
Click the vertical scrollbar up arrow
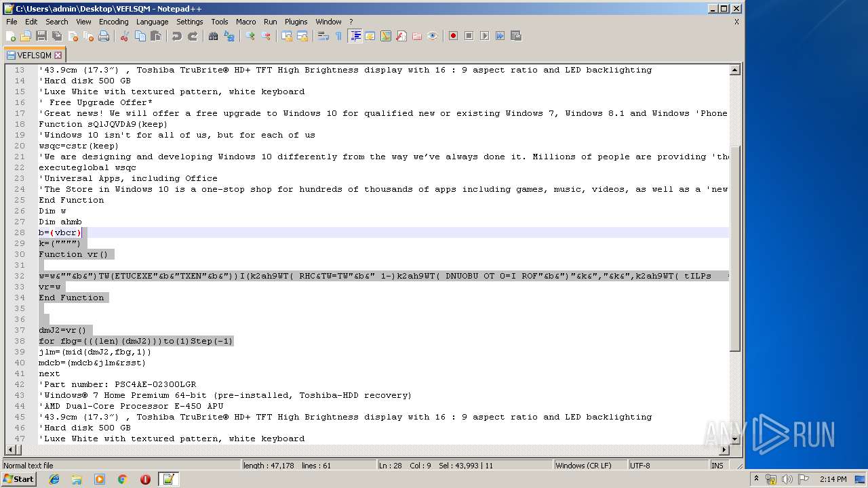(735, 70)
